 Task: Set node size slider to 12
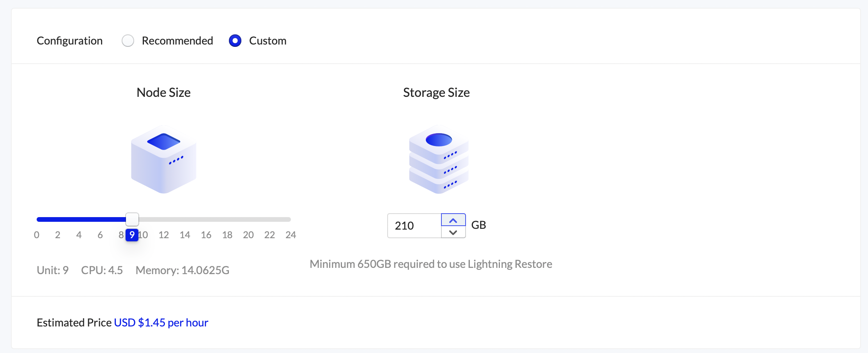164,219
